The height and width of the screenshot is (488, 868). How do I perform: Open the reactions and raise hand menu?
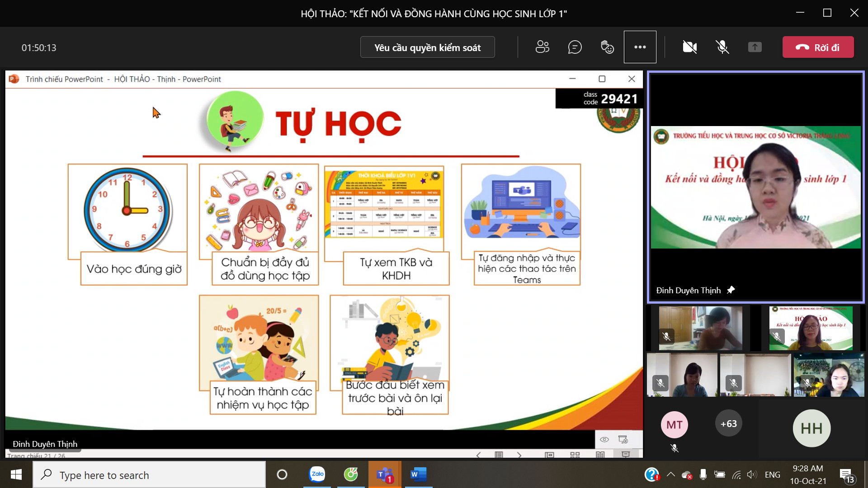click(607, 47)
